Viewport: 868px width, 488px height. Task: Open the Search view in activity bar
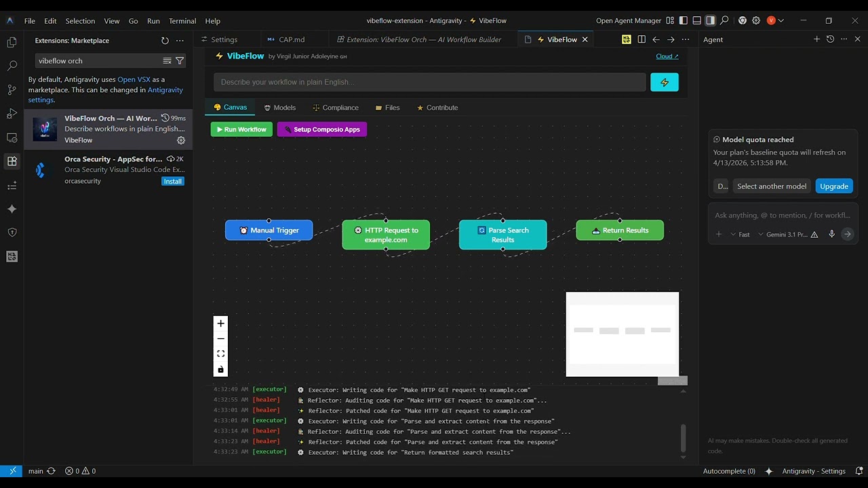pos(12,66)
